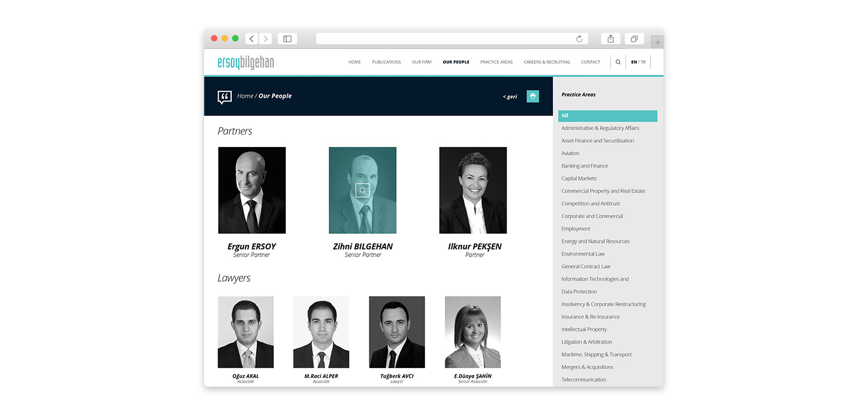Go back with the browser back arrow
The width and height of the screenshot is (868, 419).
coord(252,39)
